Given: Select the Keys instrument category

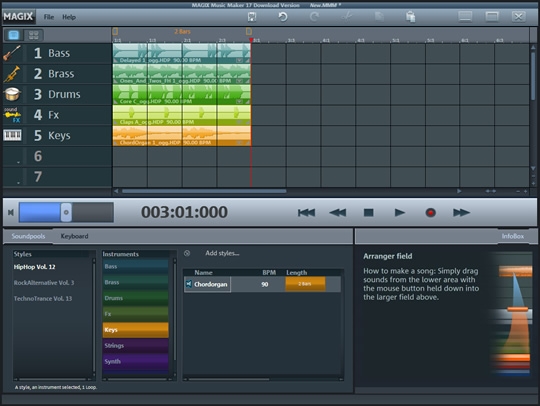Looking at the screenshot, I should click(135, 330).
